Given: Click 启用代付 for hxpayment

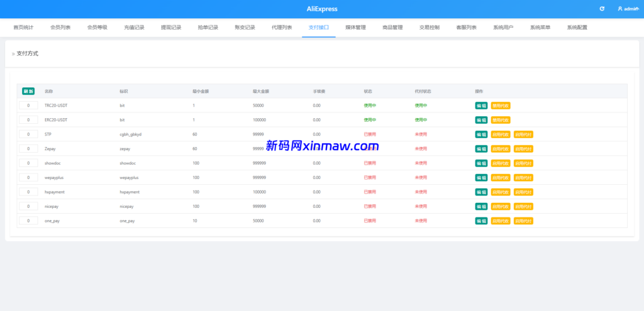Looking at the screenshot, I should point(524,192).
